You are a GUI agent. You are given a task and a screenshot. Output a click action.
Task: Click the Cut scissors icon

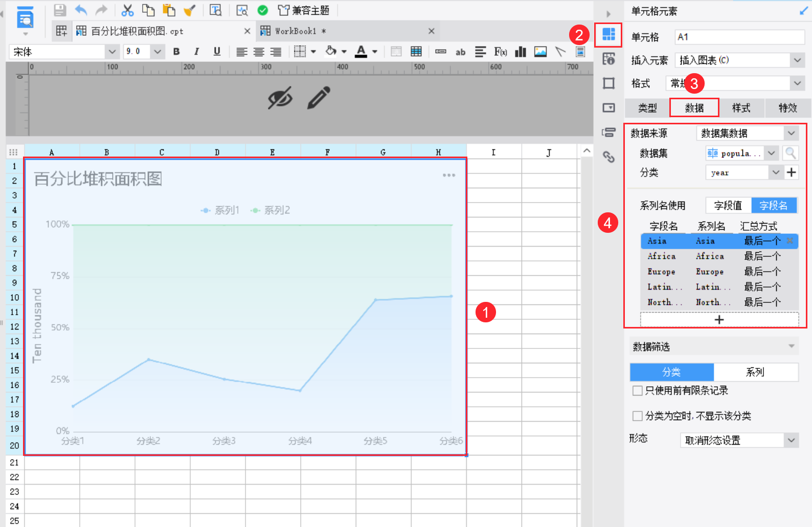127,10
